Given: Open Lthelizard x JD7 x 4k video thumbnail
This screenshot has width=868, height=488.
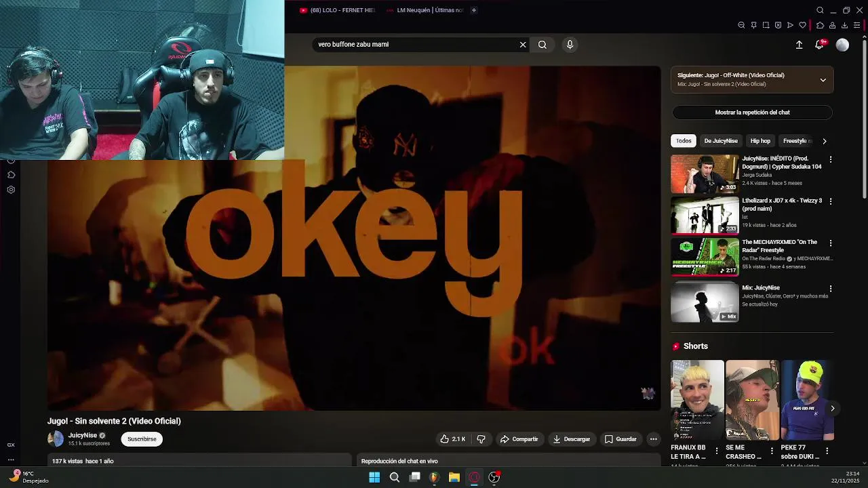Looking at the screenshot, I should tap(705, 216).
